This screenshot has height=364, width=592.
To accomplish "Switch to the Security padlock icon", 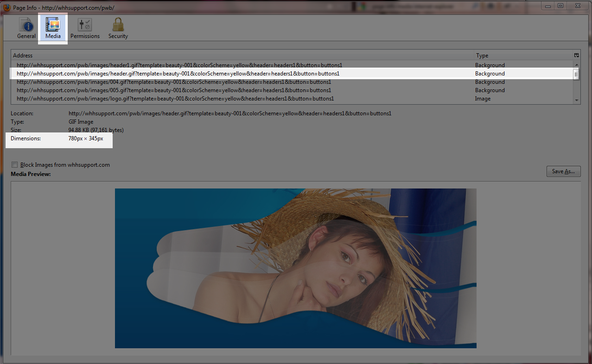I will (x=118, y=28).
